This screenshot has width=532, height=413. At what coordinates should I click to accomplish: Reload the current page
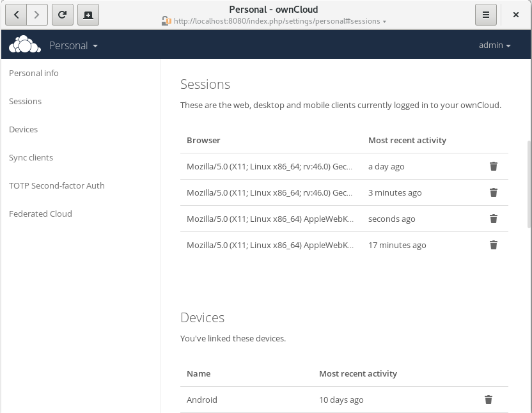pos(62,14)
